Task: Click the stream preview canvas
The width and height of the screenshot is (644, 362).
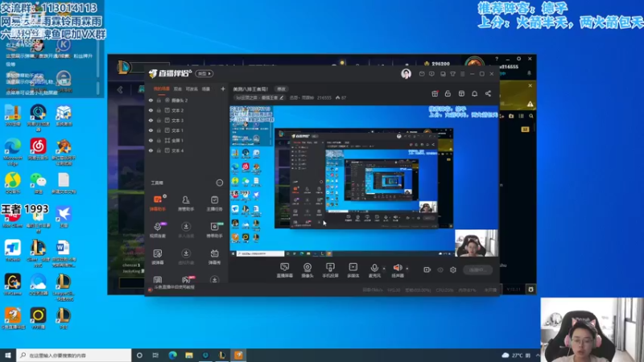Action: point(364,180)
